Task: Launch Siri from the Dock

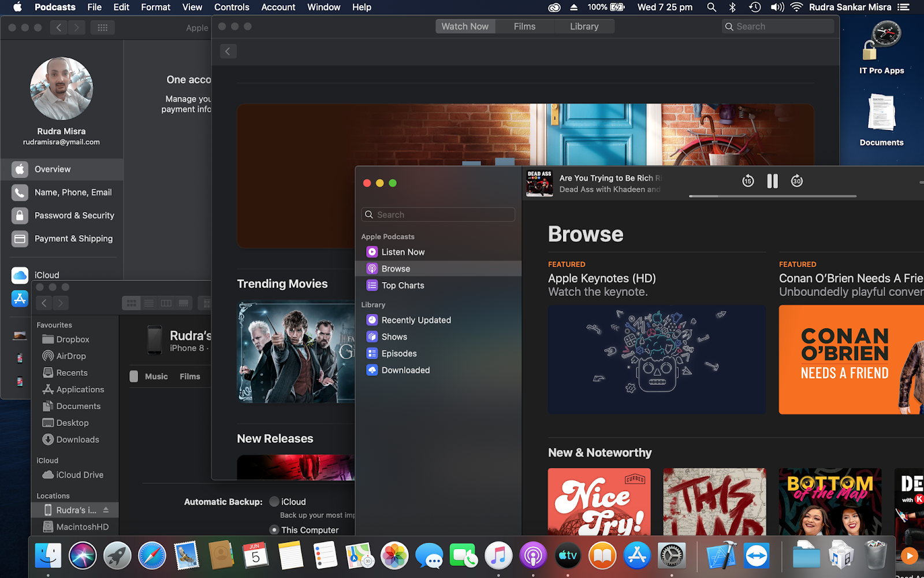Action: pos(83,556)
